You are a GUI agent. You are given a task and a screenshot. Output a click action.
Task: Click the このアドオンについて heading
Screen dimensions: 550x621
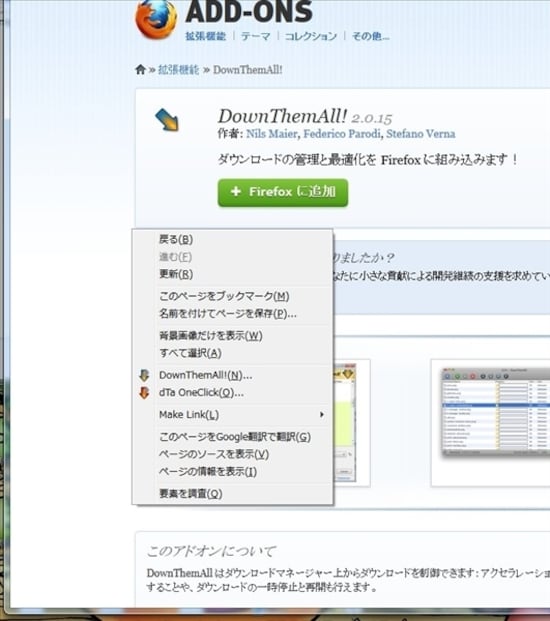[211, 551]
